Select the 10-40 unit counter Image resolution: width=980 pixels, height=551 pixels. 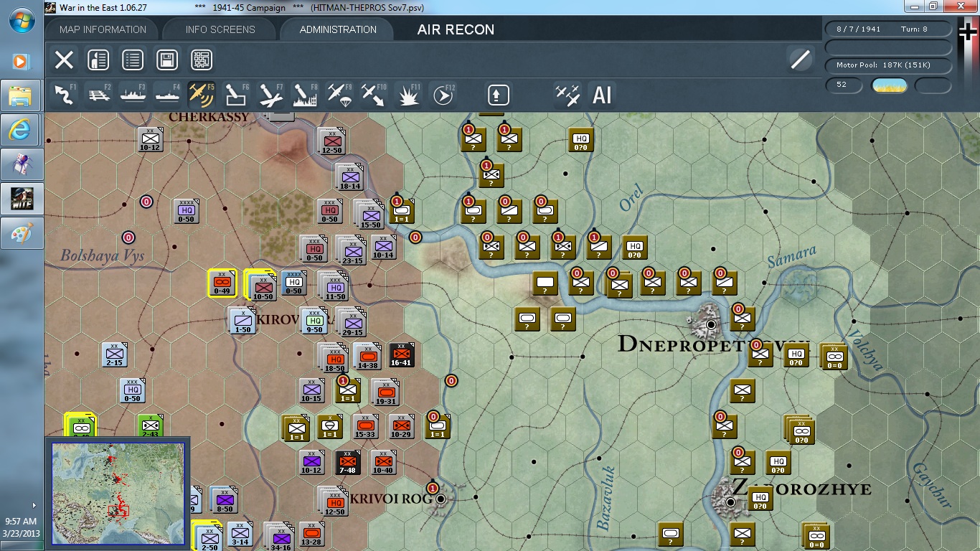click(384, 463)
